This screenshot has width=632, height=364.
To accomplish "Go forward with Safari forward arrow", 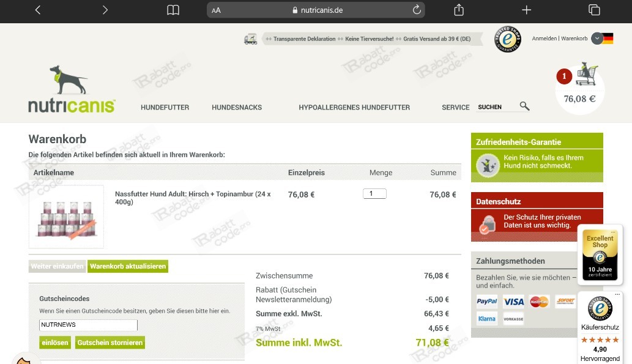I will 105,10.
